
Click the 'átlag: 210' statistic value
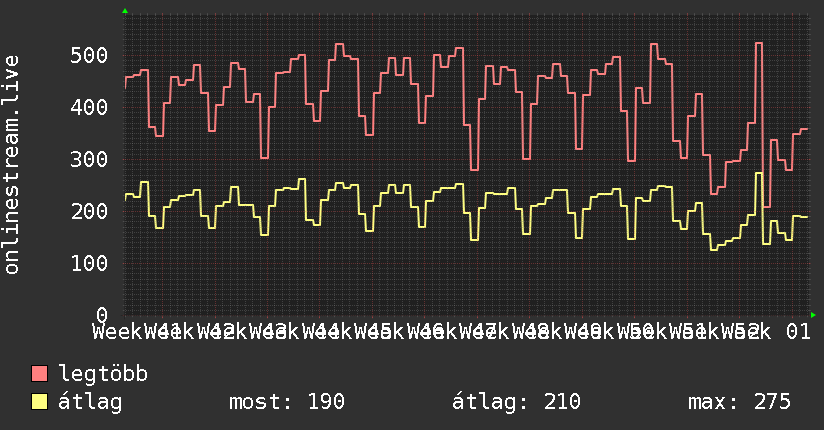[x=516, y=402]
